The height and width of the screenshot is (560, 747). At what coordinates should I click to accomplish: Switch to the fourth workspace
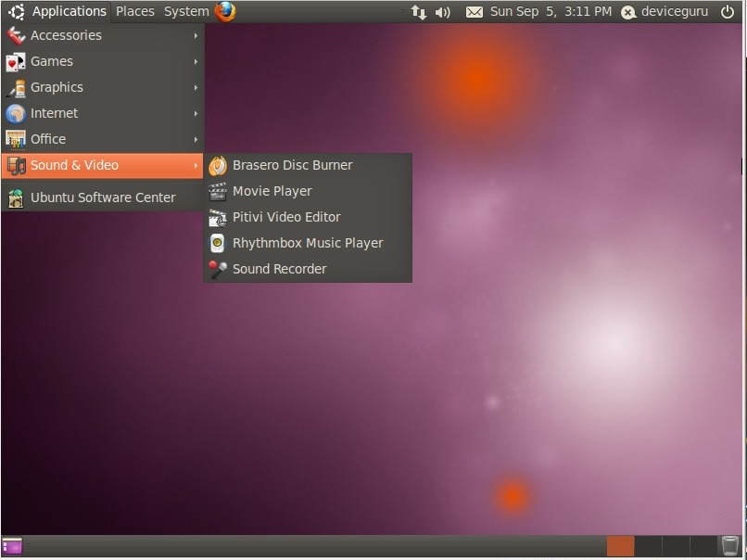[x=703, y=546]
